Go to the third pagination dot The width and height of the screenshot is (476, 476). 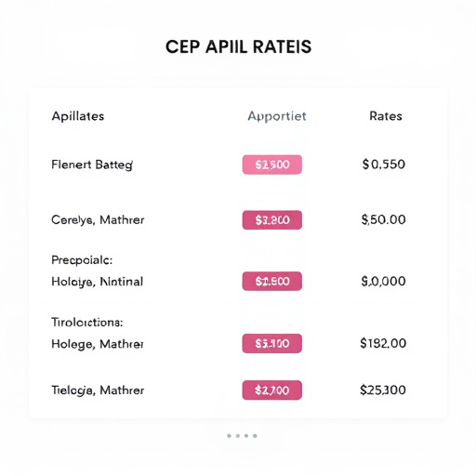(246, 436)
